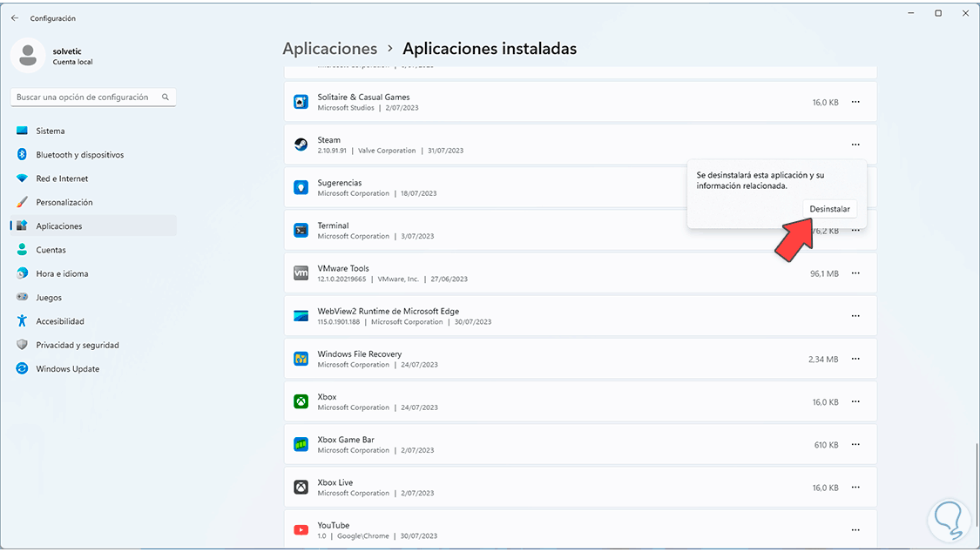980x552 pixels.
Task: Click the VMware Tools icon
Action: [301, 273]
